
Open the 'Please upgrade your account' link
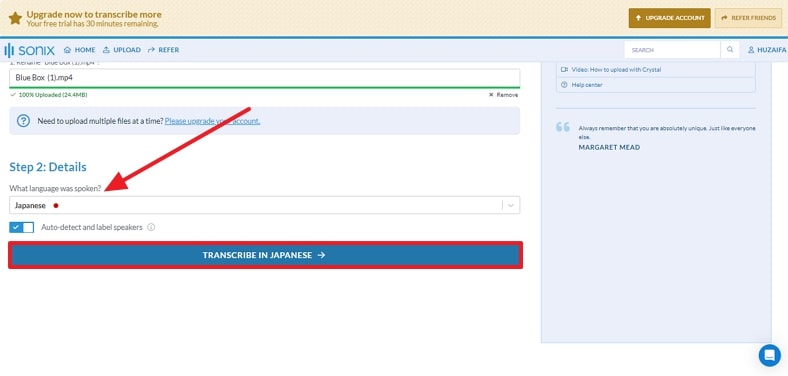point(213,121)
